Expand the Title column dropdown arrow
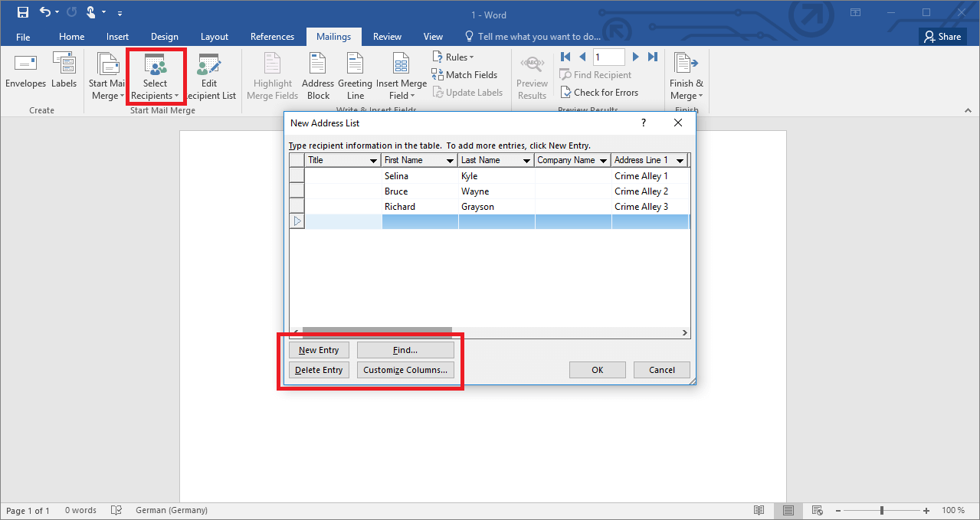Screen dimensions: 980x520 coord(373,161)
